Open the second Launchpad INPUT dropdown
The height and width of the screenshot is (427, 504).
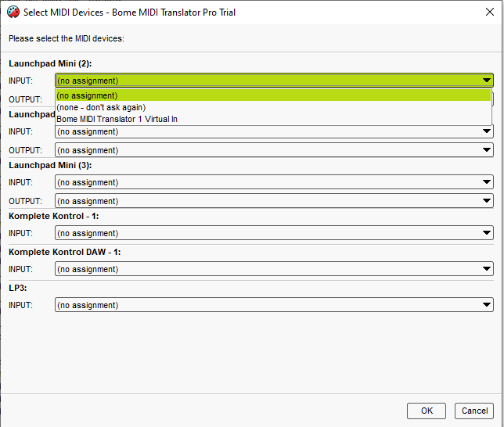[486, 131]
